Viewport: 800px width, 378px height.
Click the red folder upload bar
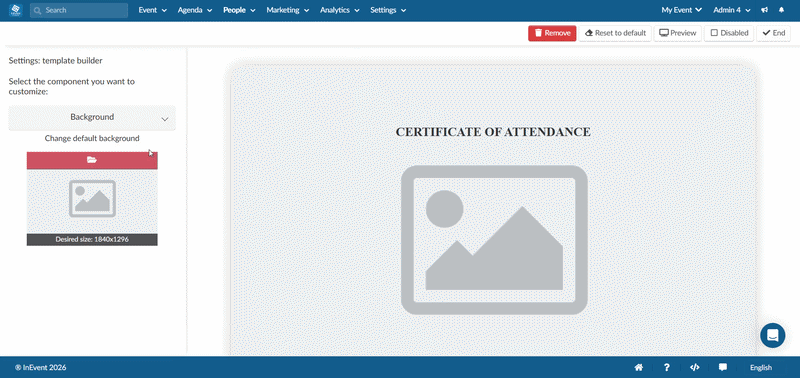(x=92, y=160)
